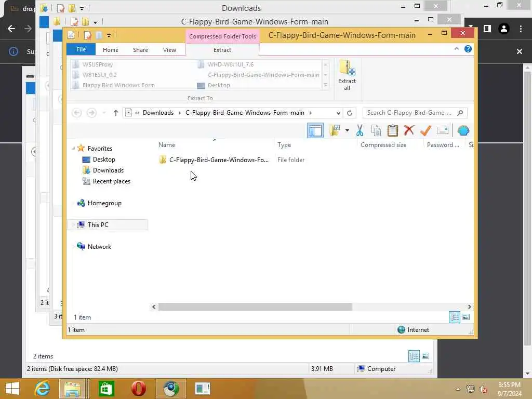Image resolution: width=532 pixels, height=399 pixels.
Task: Sort by Password column header
Action: click(443, 145)
